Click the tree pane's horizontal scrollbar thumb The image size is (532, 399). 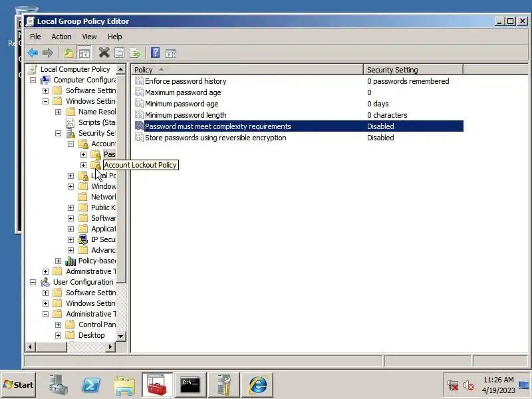(x=51, y=346)
